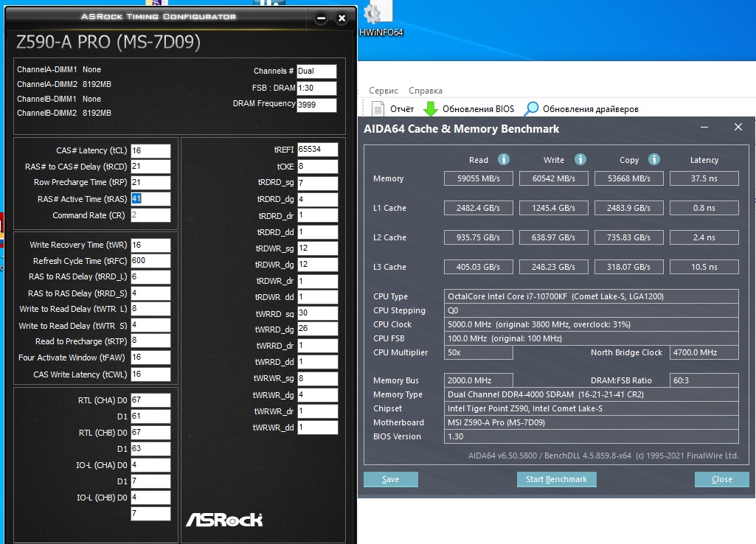Click the IO-L (CHA) D0 field
Image resolution: width=756 pixels, height=544 pixels.
[x=150, y=465]
